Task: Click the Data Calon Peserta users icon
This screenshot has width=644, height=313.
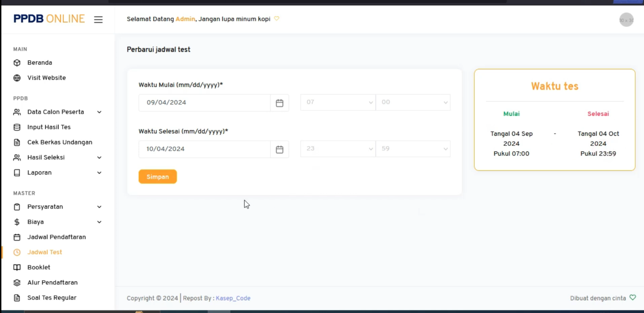Action: pyautogui.click(x=17, y=112)
